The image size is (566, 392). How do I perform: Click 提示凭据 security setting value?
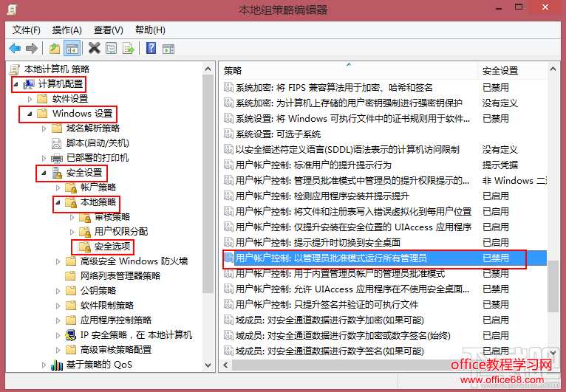500,165
